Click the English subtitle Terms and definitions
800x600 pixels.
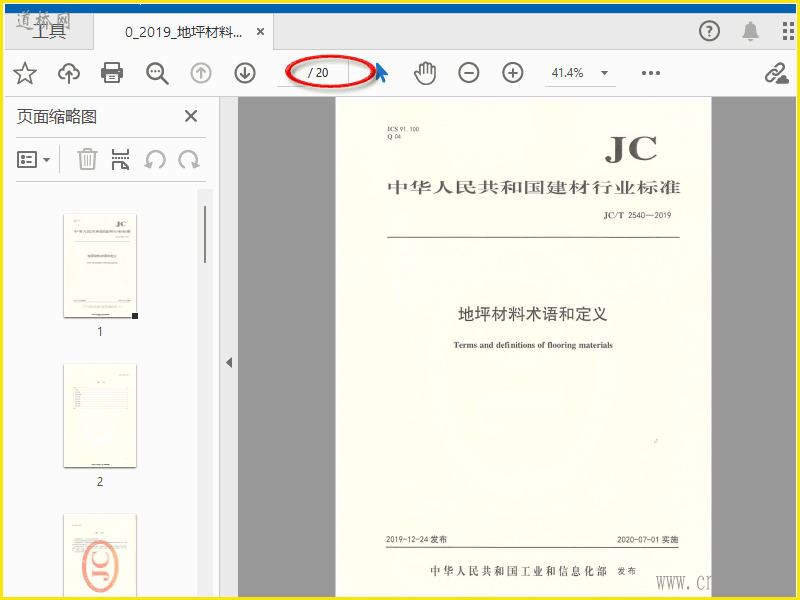[533, 345]
